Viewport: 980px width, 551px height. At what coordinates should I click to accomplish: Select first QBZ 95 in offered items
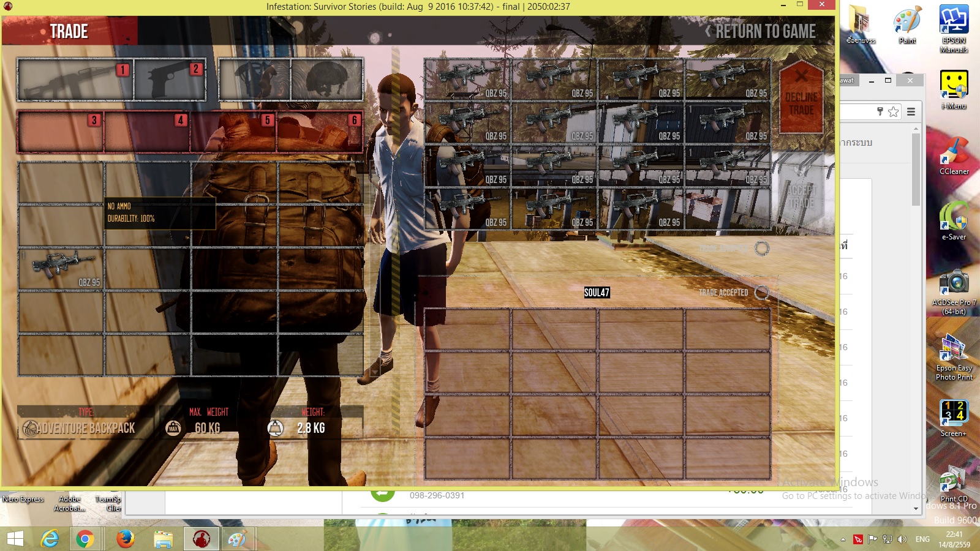(467, 80)
